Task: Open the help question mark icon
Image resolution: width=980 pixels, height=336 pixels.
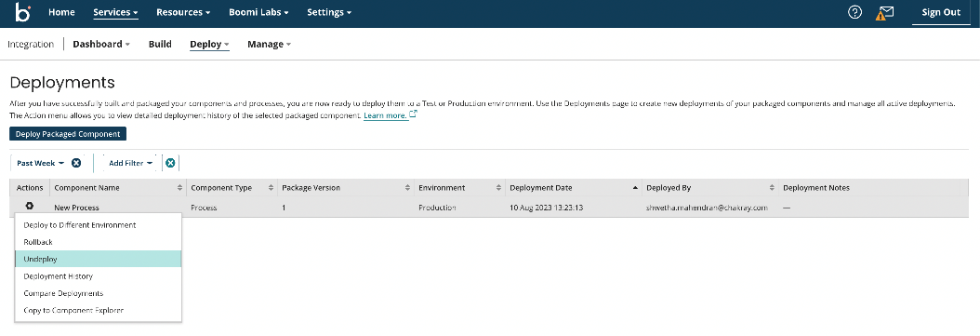Action: click(x=854, y=12)
